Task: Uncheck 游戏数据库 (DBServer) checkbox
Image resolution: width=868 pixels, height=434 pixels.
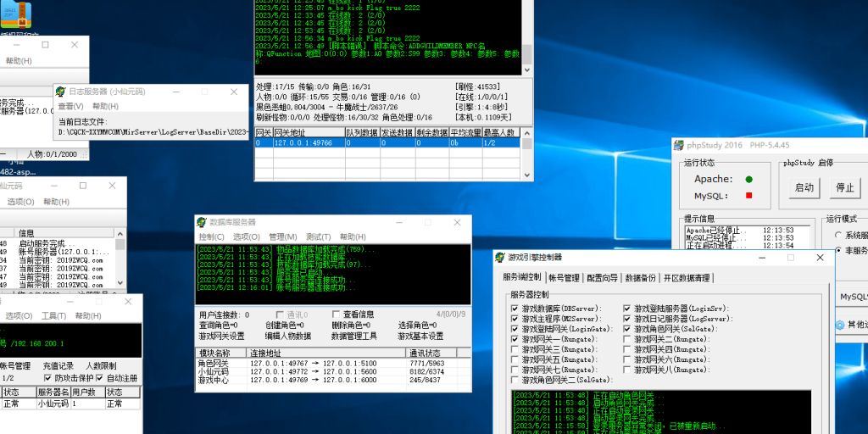Action: click(x=515, y=309)
